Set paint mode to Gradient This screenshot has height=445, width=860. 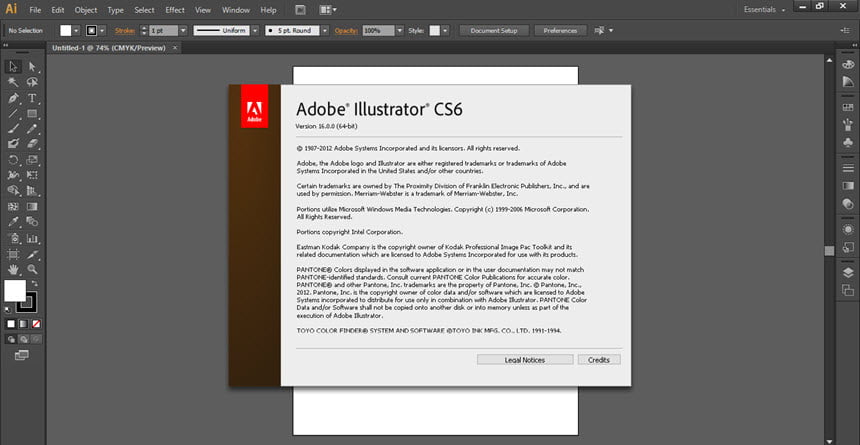click(x=23, y=324)
